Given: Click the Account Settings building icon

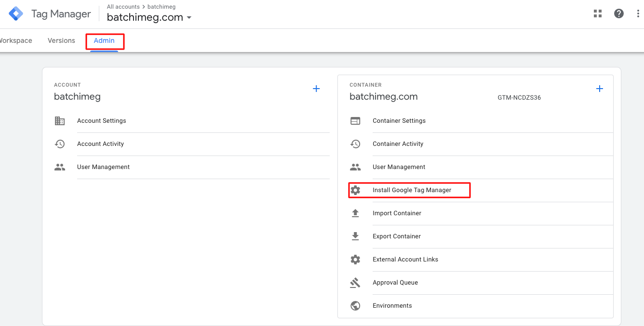Looking at the screenshot, I should (x=60, y=121).
